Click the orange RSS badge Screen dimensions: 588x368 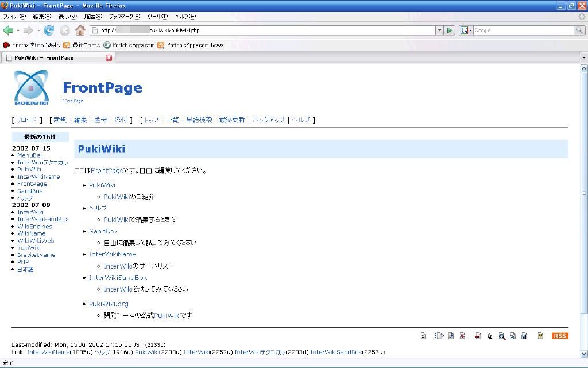pyautogui.click(x=560, y=336)
